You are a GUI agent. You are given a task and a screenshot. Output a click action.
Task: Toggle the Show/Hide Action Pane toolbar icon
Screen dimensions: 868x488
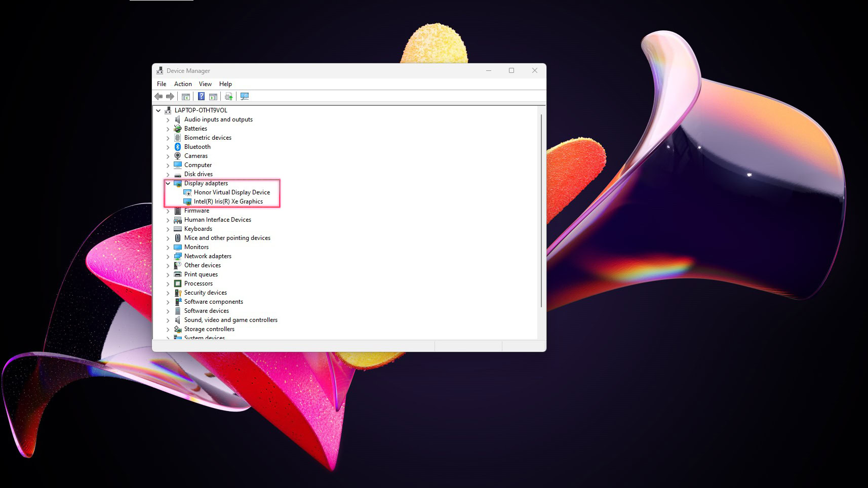[213, 97]
